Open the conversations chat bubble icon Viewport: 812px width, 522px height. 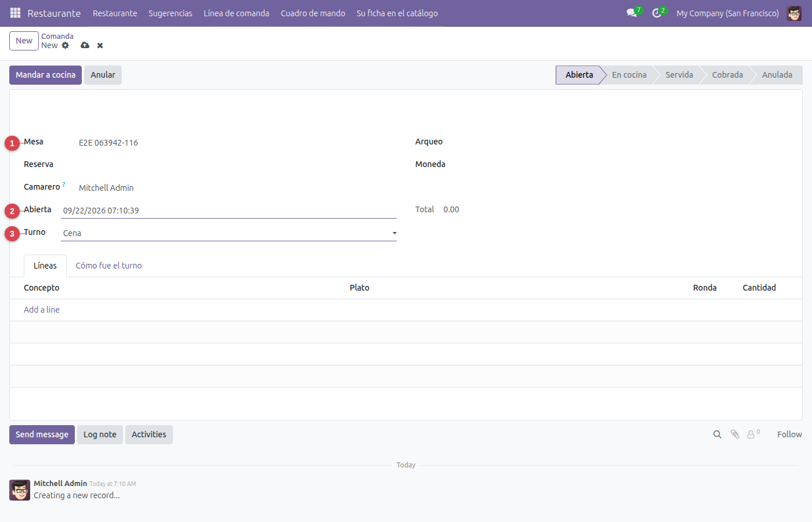point(632,13)
